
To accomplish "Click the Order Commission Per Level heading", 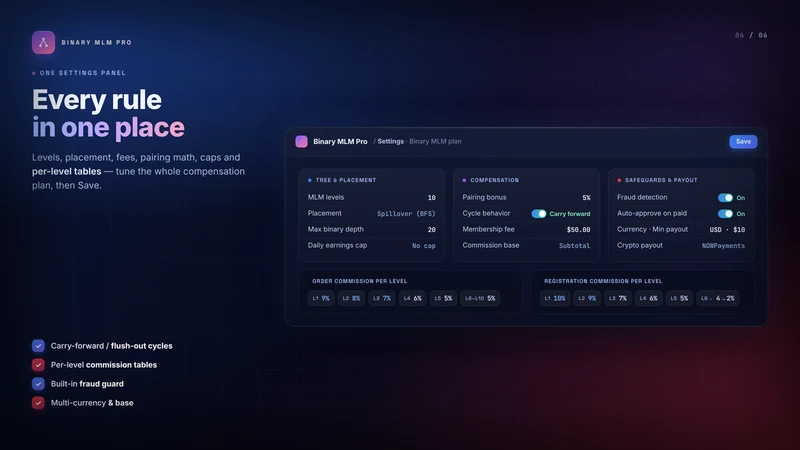I will pos(360,281).
